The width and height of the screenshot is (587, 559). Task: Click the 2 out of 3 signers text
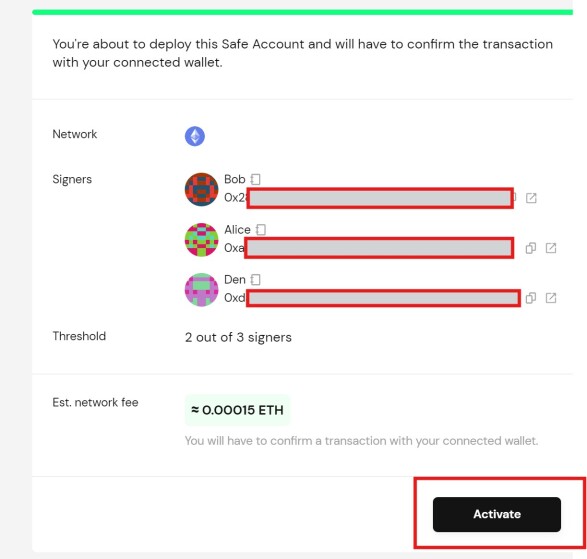(x=238, y=337)
